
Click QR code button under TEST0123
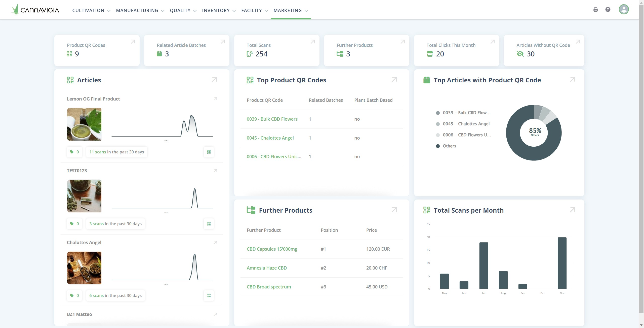(209, 224)
